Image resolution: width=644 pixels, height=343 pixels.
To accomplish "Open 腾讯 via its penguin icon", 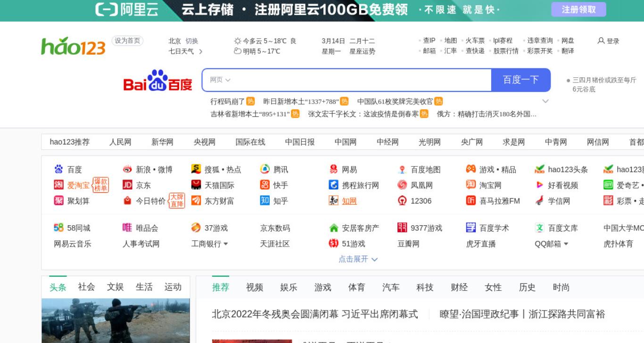I will 265,169.
